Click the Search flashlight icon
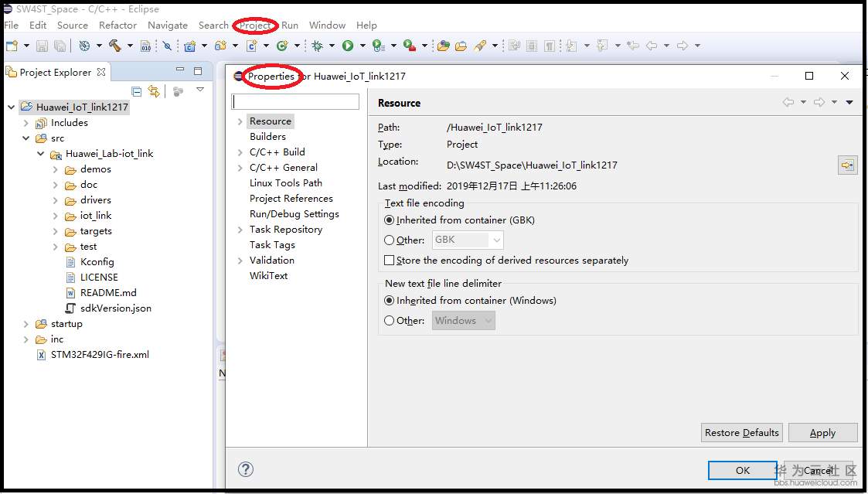Viewport: 868px width, 494px height. coord(480,46)
